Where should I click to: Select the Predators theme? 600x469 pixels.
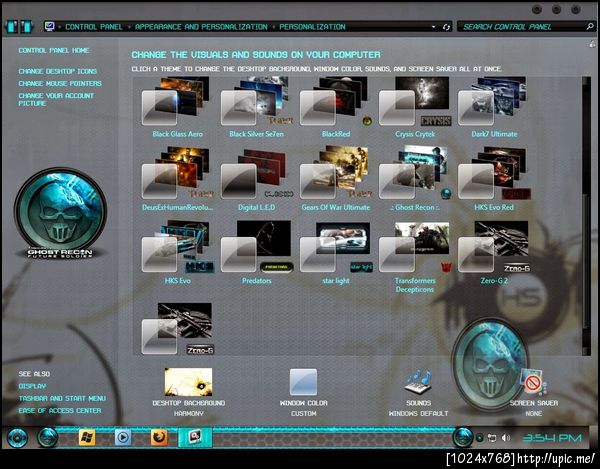(x=256, y=252)
